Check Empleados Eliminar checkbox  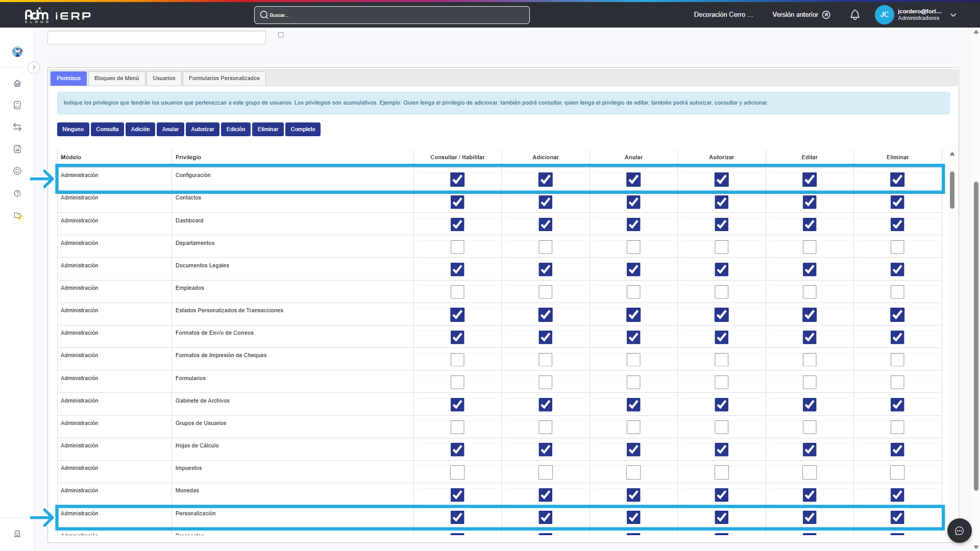point(897,292)
